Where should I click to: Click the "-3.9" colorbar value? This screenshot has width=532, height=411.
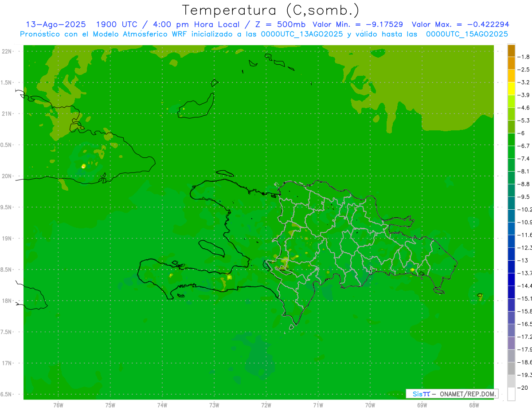(x=524, y=95)
